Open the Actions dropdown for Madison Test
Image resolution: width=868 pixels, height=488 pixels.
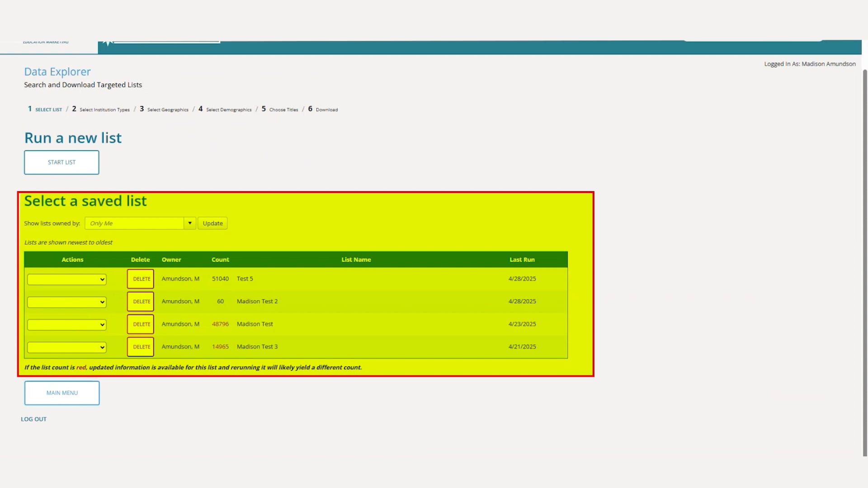coord(67,324)
